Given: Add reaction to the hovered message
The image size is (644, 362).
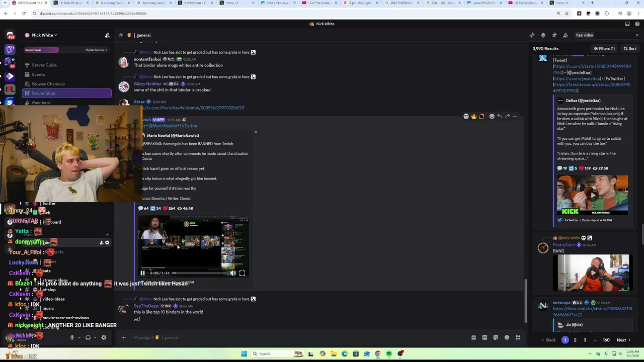Looking at the screenshot, I should [x=492, y=116].
